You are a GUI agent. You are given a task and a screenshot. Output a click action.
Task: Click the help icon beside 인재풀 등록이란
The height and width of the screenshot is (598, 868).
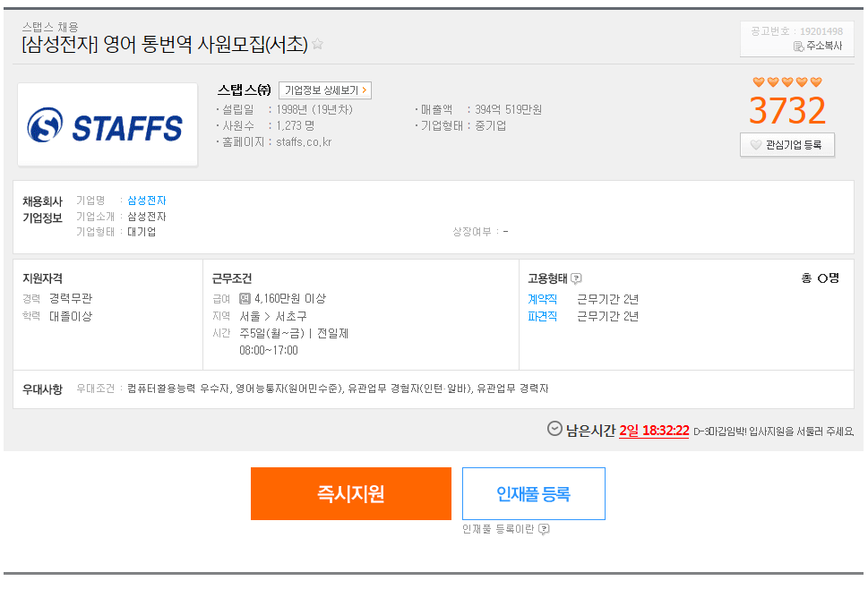(544, 529)
